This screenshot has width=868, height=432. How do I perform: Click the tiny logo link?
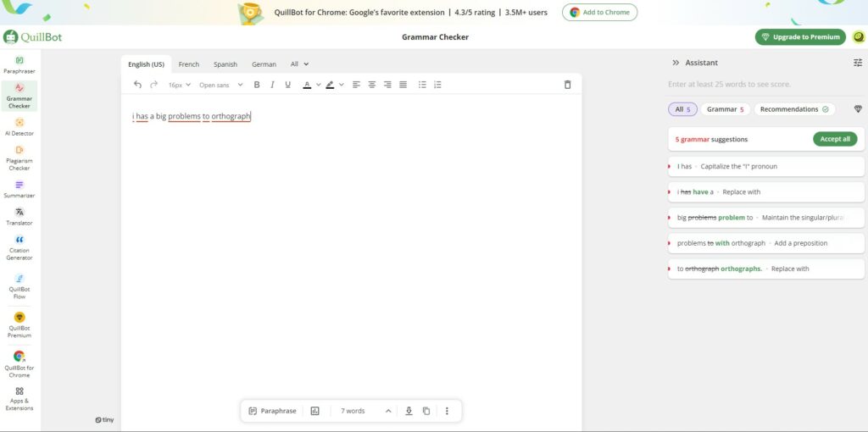[x=104, y=420]
